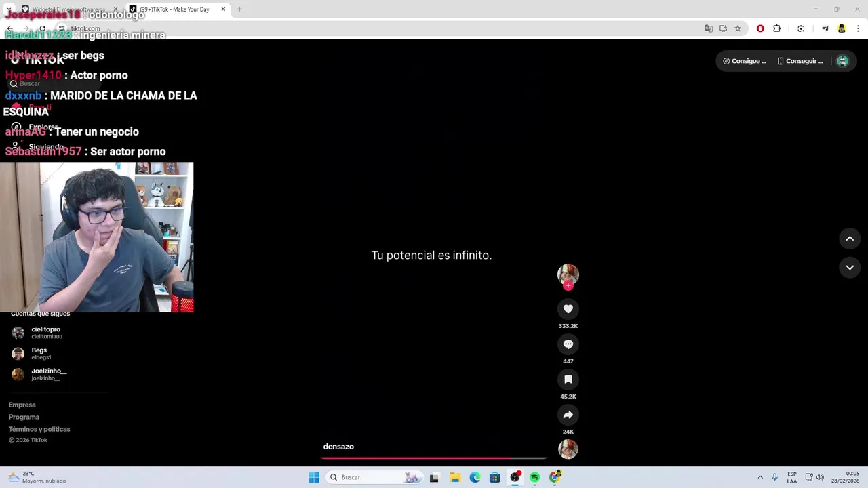Open the red Opera-style extension icon

760,28
